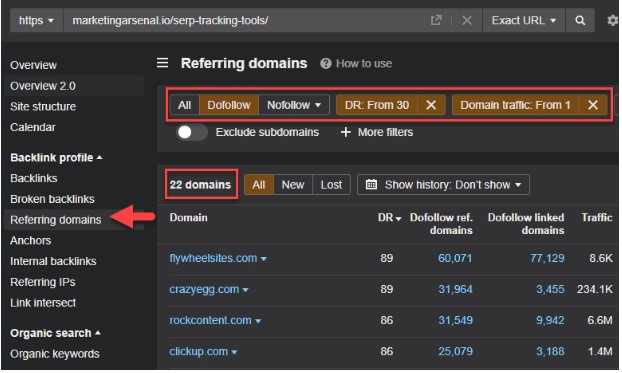Open the clickup.com domain link
Image resolution: width=622 pixels, height=373 pixels.
coord(199,352)
